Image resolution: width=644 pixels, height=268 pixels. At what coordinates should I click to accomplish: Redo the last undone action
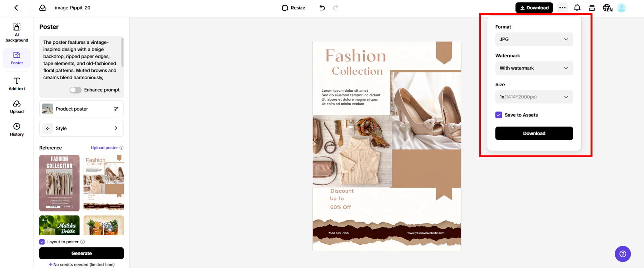(x=336, y=8)
